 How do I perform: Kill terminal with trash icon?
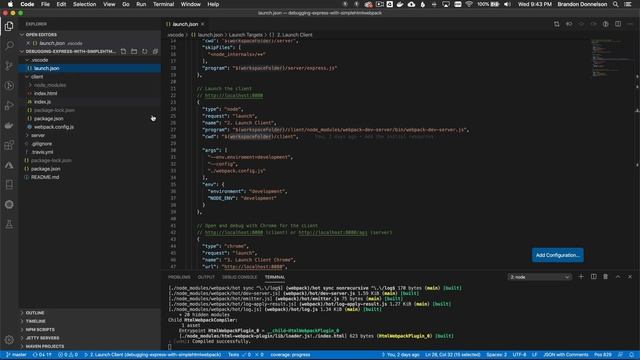pos(606,277)
